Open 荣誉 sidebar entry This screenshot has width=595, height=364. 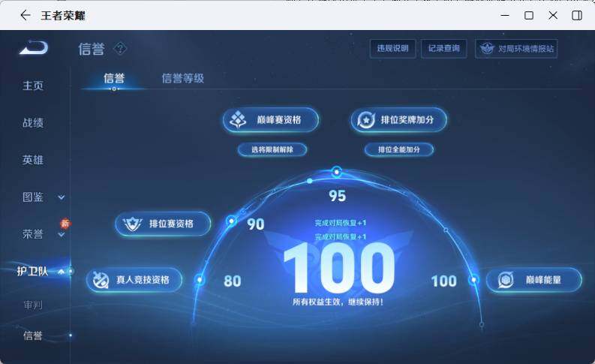(x=33, y=234)
